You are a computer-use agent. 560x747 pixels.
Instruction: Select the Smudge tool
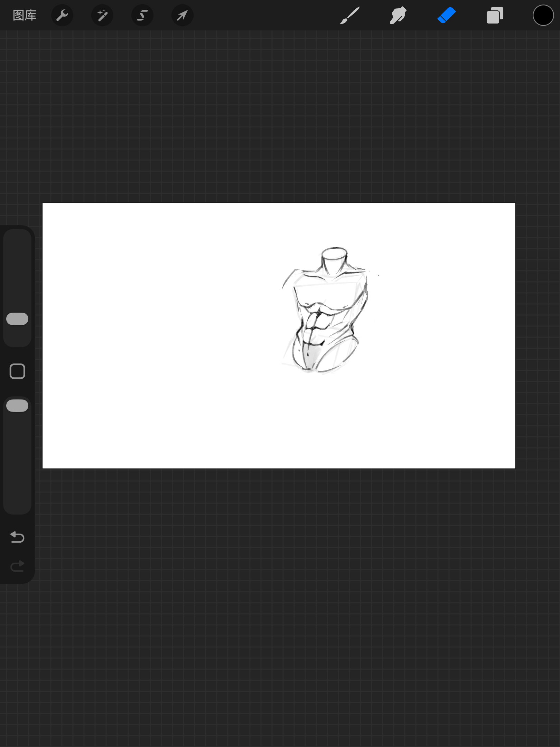398,15
